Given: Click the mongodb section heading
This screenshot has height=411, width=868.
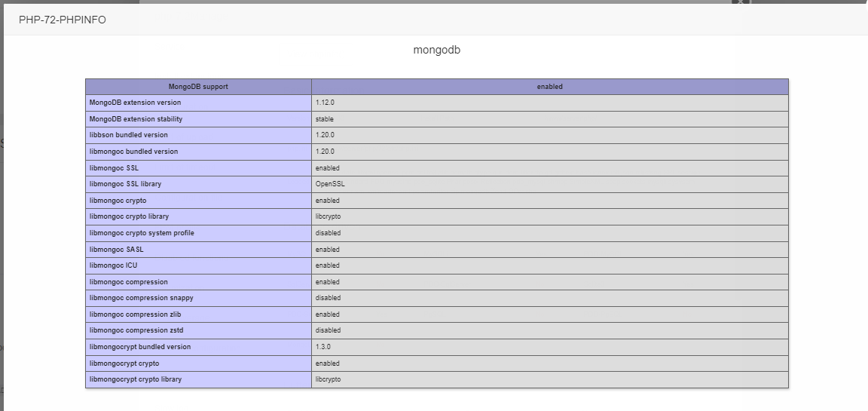Looking at the screenshot, I should [x=437, y=50].
